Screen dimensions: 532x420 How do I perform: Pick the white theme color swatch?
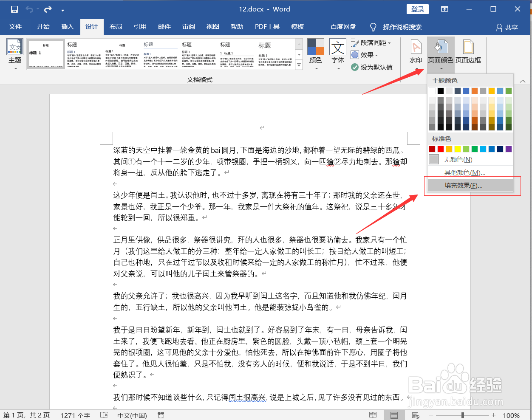tap(432, 91)
